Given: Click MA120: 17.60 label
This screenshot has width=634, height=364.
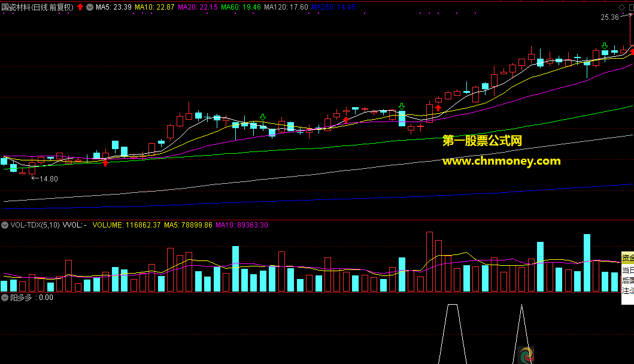Looking at the screenshot, I should pyautogui.click(x=286, y=7).
